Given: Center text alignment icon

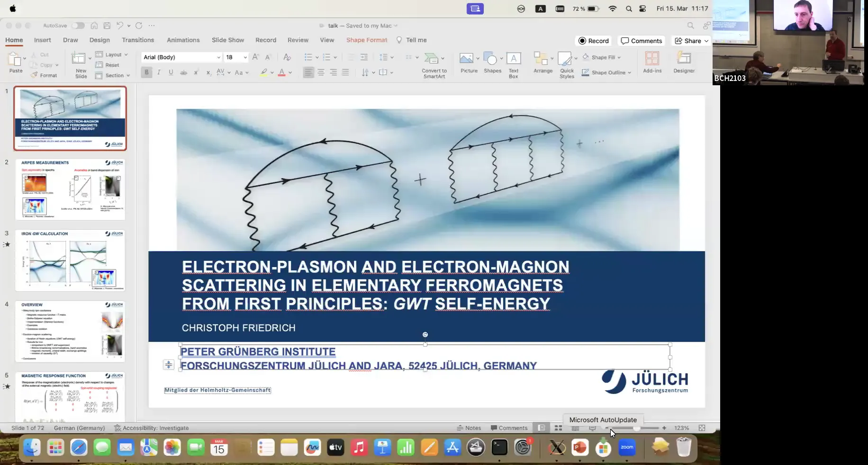Looking at the screenshot, I should pyautogui.click(x=321, y=72).
